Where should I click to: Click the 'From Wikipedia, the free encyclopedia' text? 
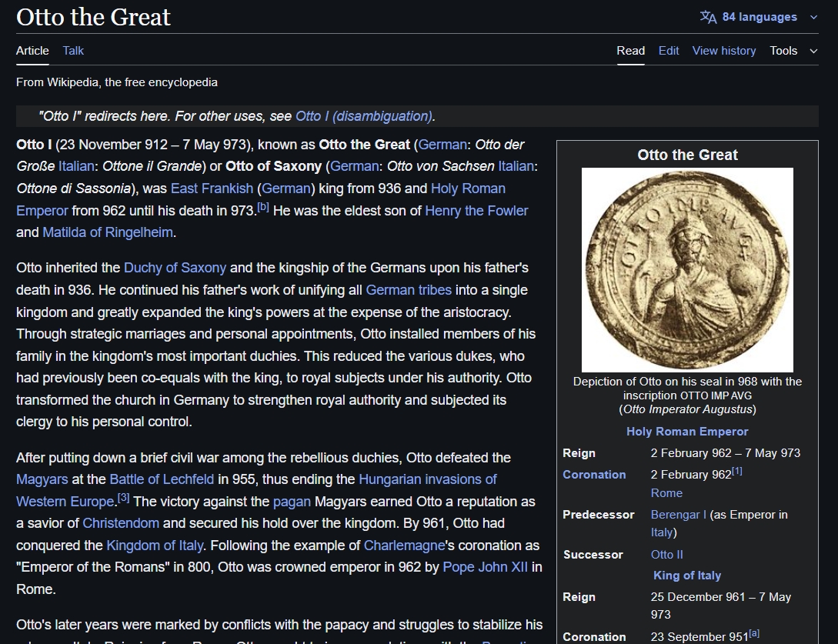tap(116, 82)
